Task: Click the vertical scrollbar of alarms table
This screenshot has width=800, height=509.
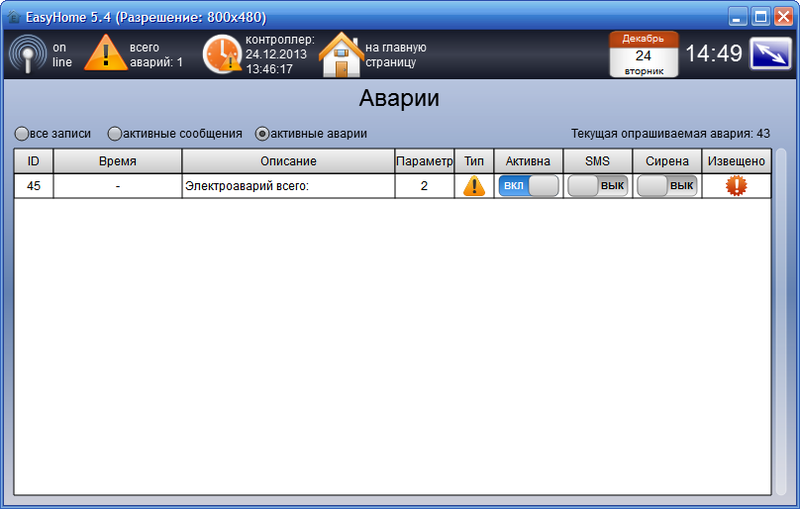Action: pyautogui.click(x=781, y=320)
